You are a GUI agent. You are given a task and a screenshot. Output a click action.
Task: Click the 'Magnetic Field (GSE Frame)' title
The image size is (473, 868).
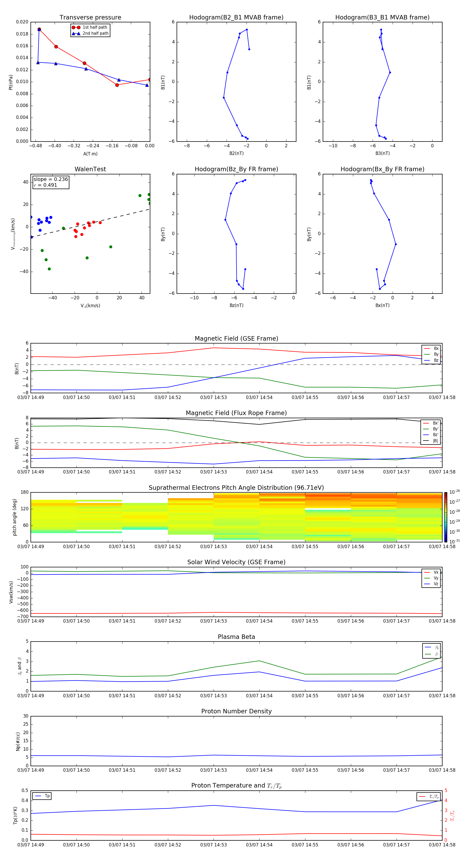point(236,339)
